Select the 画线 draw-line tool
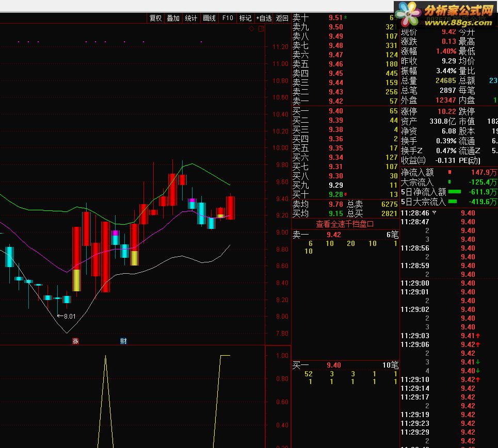The width and height of the screenshot is (498, 448). click(x=210, y=18)
